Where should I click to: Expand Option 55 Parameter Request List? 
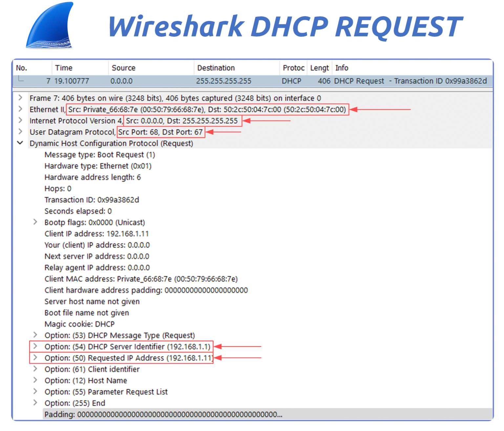pos(35,391)
